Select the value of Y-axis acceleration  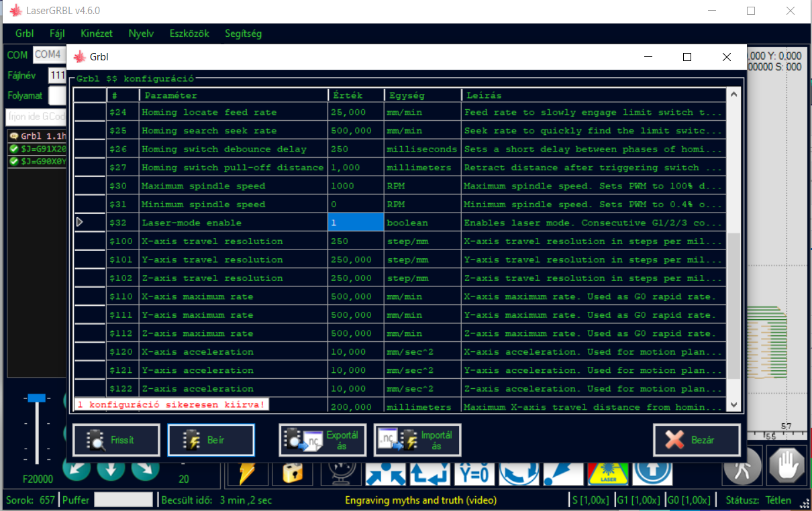pos(356,370)
